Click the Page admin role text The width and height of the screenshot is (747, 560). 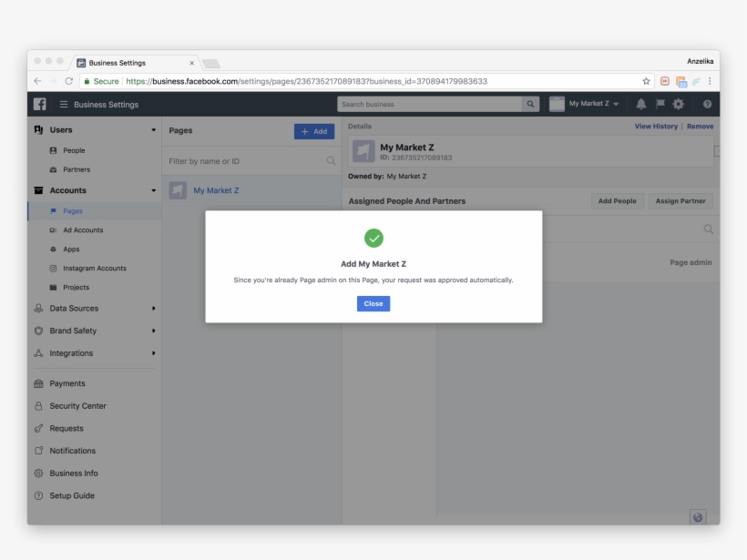[x=691, y=262]
